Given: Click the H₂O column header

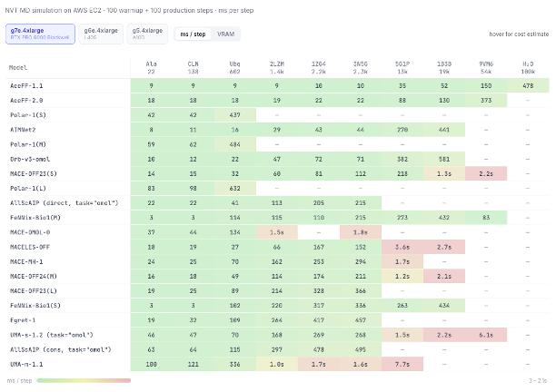Looking at the screenshot, I should click(528, 68).
